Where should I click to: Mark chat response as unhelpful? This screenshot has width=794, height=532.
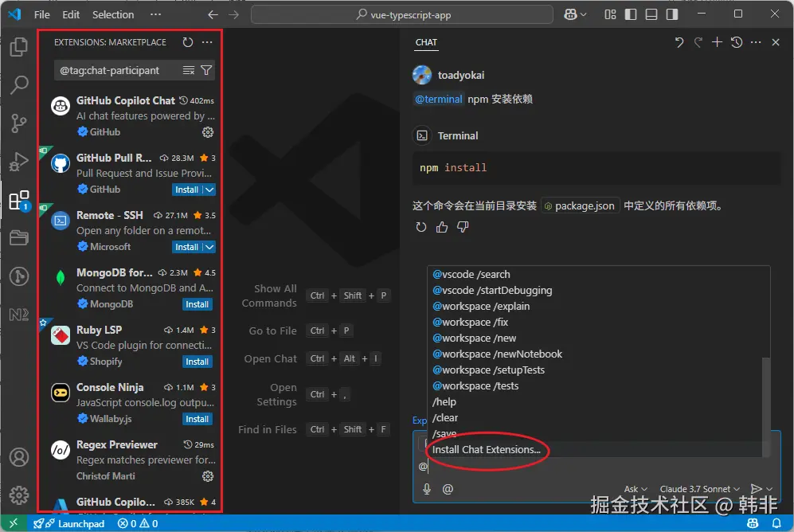click(463, 227)
